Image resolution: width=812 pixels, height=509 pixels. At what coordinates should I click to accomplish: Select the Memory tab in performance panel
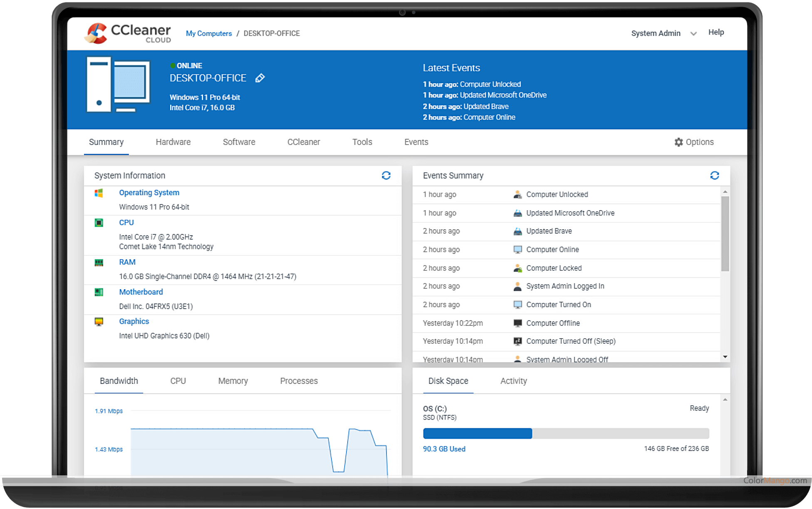coord(233,381)
